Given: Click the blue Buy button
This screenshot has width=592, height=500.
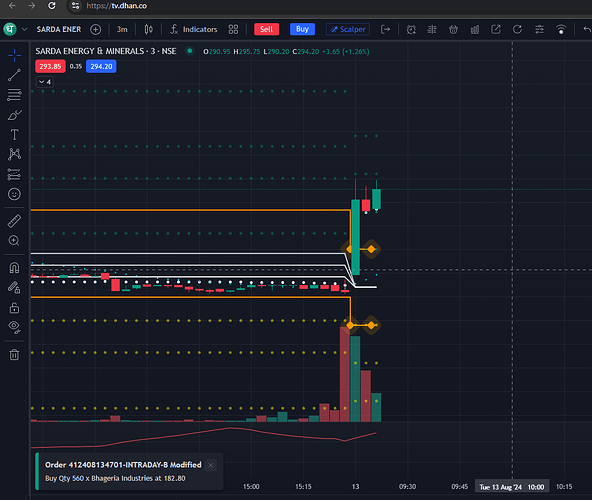Looking at the screenshot, I should tap(302, 29).
